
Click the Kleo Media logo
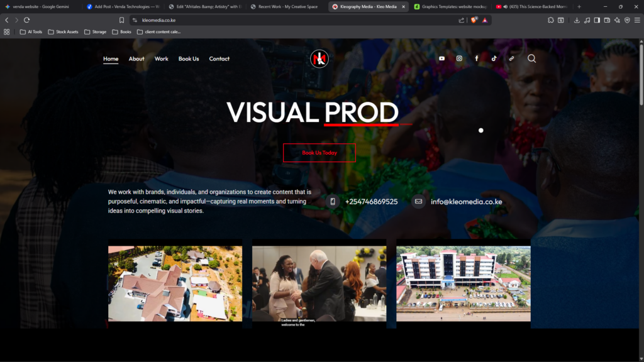tap(319, 58)
